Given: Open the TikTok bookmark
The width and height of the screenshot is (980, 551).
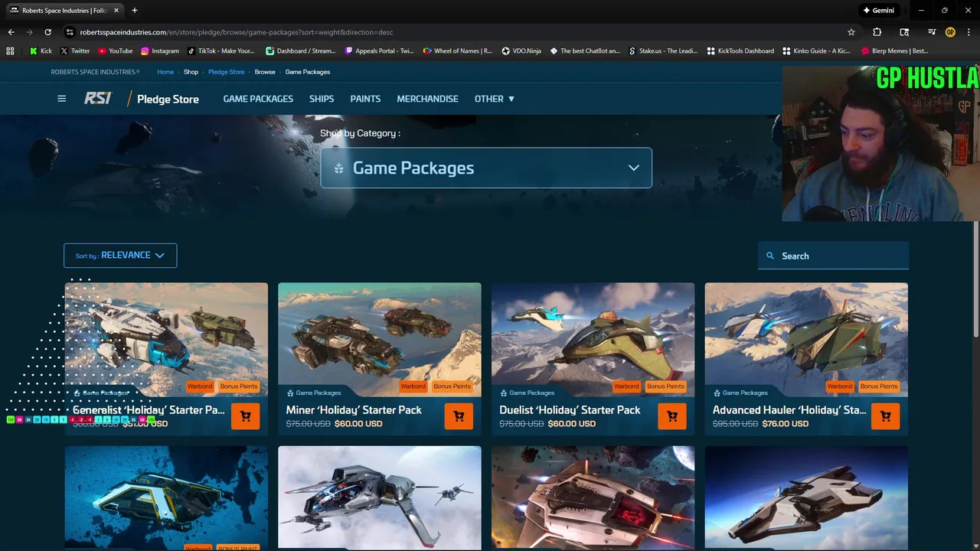Looking at the screenshot, I should click(x=221, y=51).
